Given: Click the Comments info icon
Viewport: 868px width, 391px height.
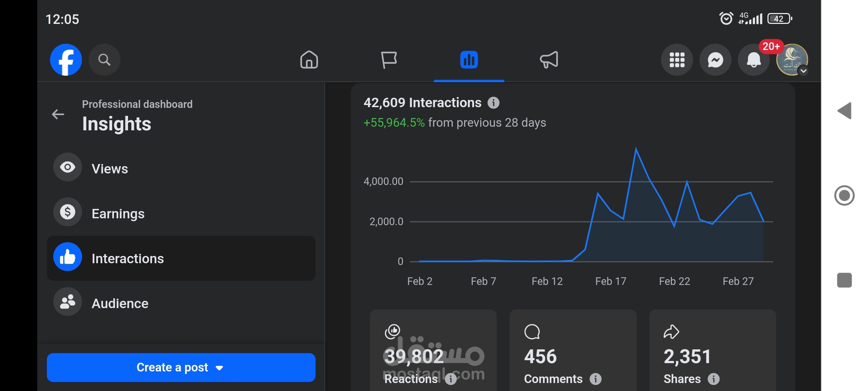Looking at the screenshot, I should [x=595, y=379].
